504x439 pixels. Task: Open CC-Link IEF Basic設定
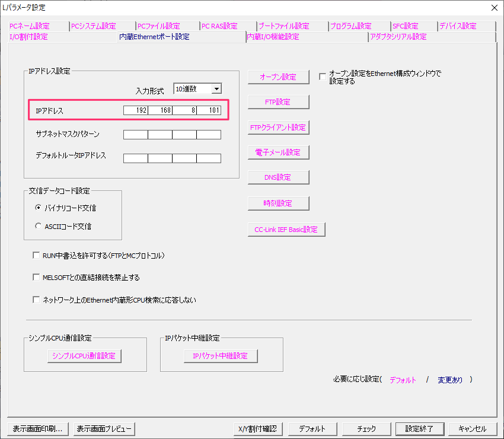[x=286, y=230]
